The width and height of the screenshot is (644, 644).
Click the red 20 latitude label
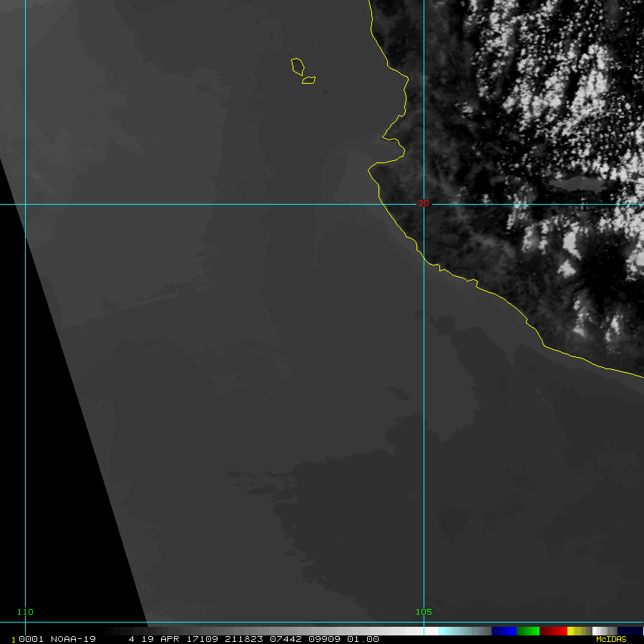(x=424, y=203)
